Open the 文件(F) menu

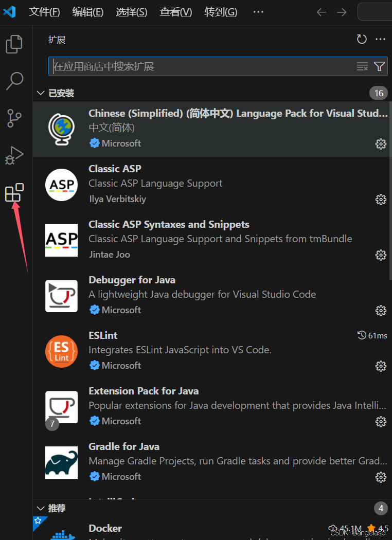tap(44, 12)
